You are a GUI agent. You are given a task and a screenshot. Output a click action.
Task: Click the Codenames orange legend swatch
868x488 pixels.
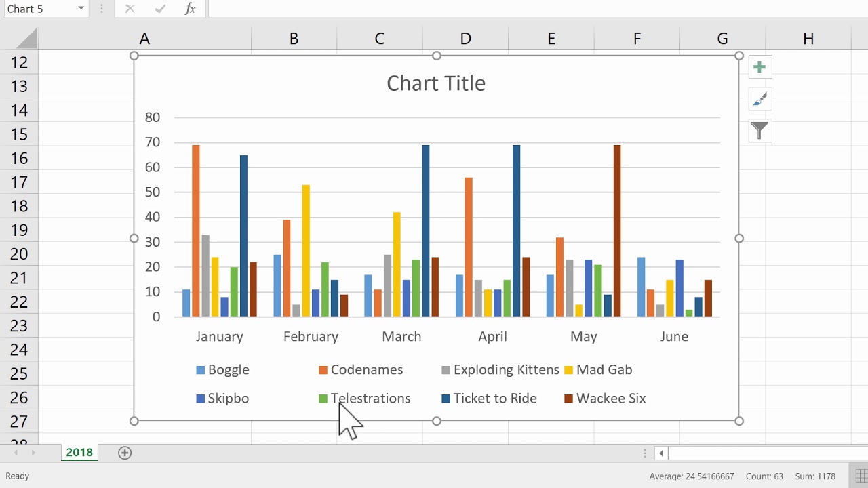point(323,370)
